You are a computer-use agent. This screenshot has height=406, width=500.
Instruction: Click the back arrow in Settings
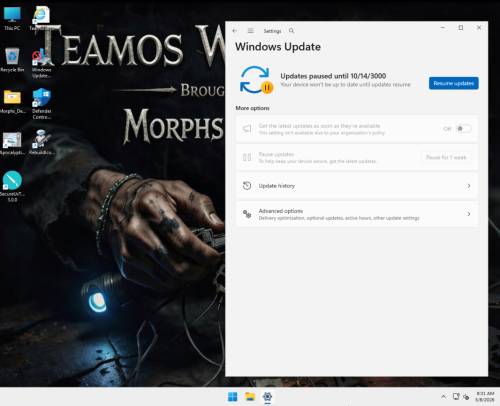pyautogui.click(x=235, y=31)
